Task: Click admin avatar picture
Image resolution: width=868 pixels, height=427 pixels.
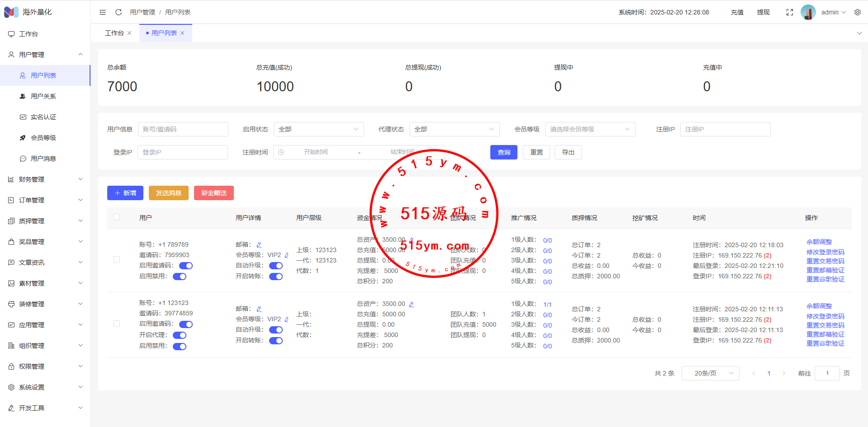Action: pyautogui.click(x=808, y=12)
